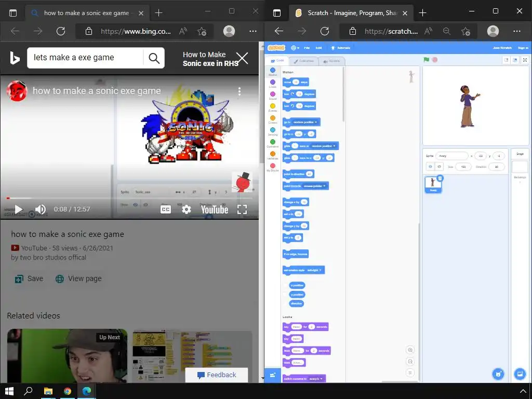Click the Feedback button on Bing
The image size is (532, 399).
(217, 375)
